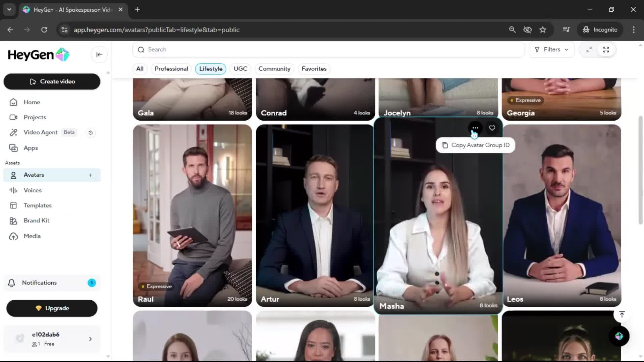Switch to expanded grid view icon
Screen dimensions: 644x362
coord(606,50)
